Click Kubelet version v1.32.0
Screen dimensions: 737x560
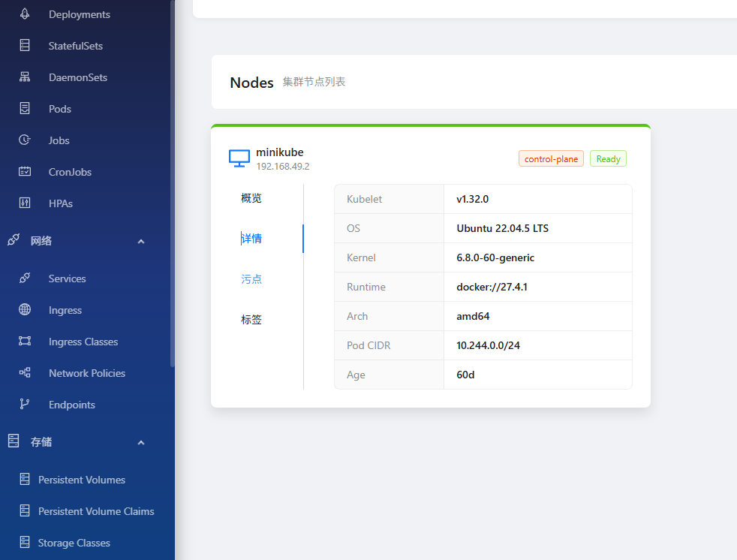pyautogui.click(x=472, y=199)
